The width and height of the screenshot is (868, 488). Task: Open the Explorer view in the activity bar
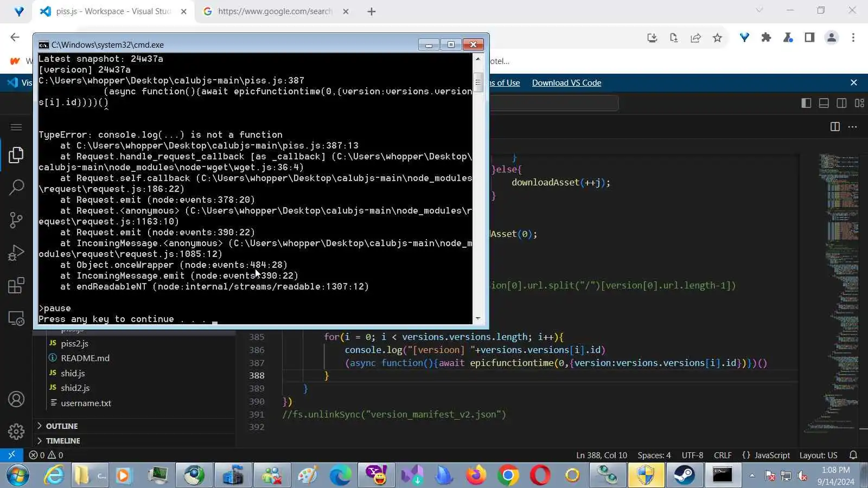click(x=16, y=156)
